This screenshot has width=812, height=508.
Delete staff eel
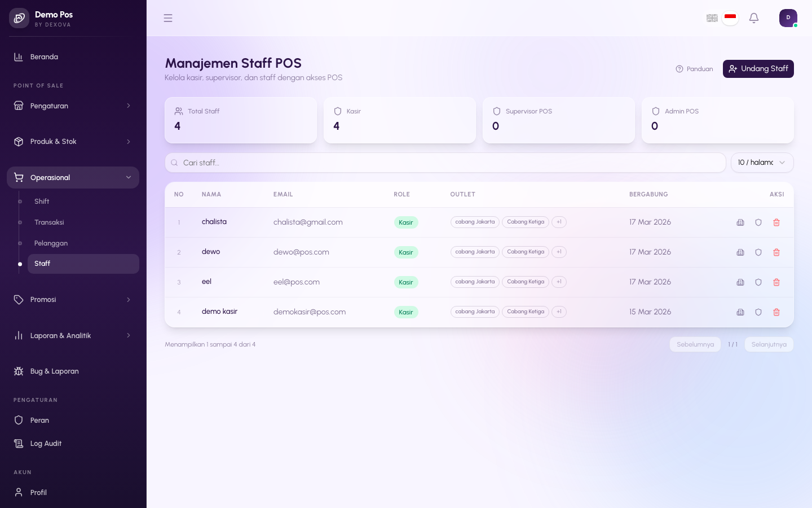click(x=776, y=282)
